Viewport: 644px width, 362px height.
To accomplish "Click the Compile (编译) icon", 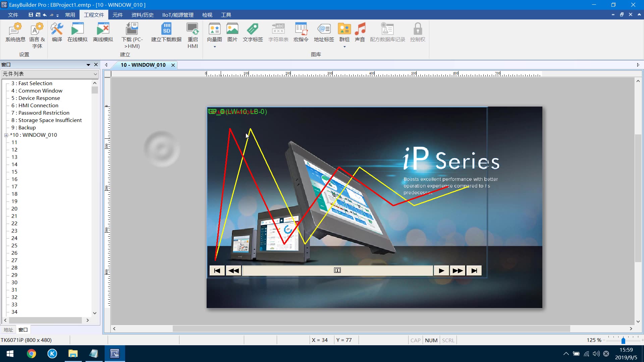I will pos(57,33).
